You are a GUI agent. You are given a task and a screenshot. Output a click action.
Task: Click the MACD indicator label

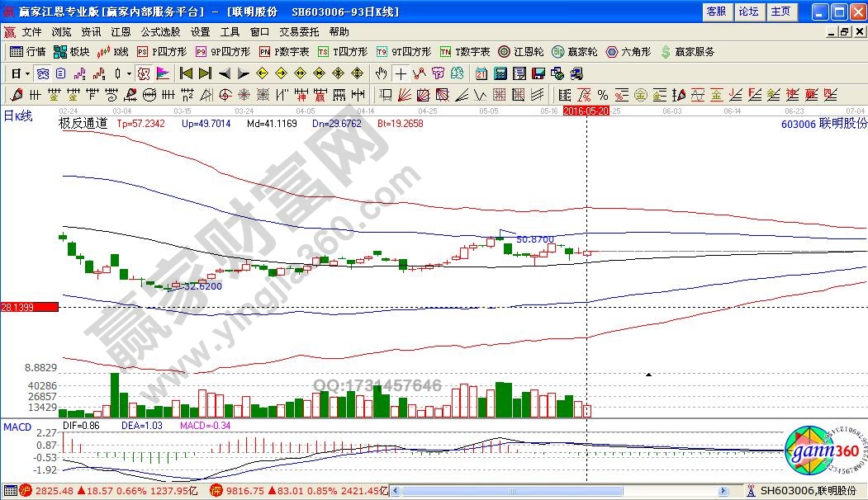tap(17, 427)
